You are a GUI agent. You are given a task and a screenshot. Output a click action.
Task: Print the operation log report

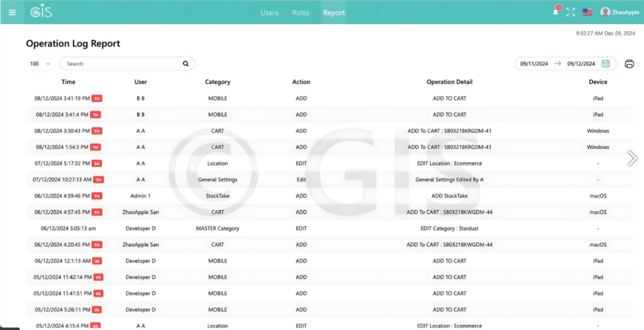tap(629, 64)
